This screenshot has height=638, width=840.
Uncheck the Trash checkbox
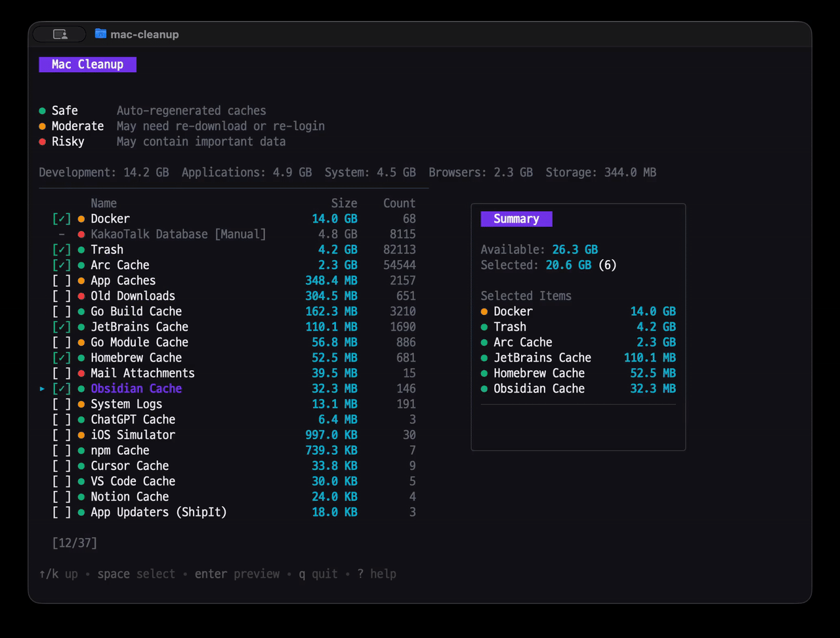tap(62, 249)
